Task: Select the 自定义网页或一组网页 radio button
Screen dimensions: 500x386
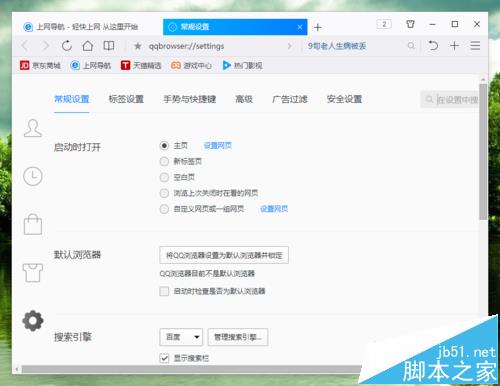Action: pyautogui.click(x=164, y=209)
